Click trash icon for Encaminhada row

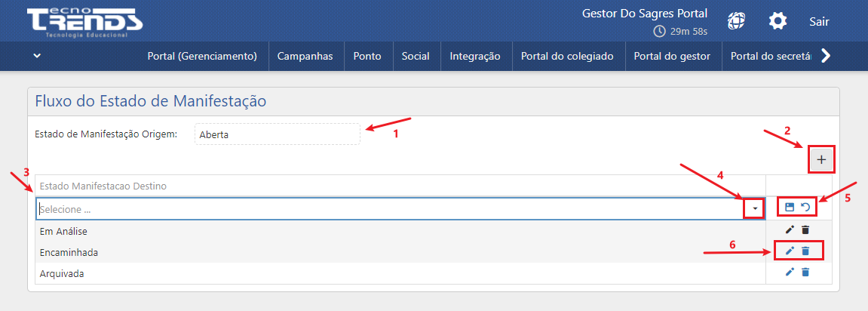click(805, 251)
